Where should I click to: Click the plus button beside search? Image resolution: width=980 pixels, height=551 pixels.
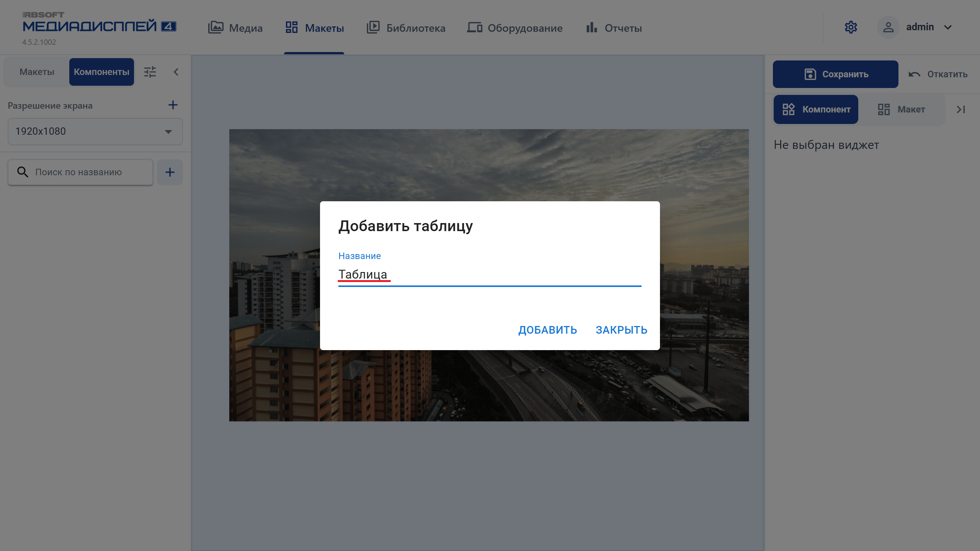click(170, 172)
